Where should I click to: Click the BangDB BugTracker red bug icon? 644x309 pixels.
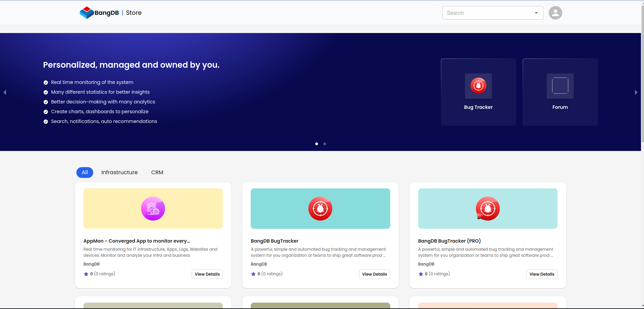pos(320,209)
